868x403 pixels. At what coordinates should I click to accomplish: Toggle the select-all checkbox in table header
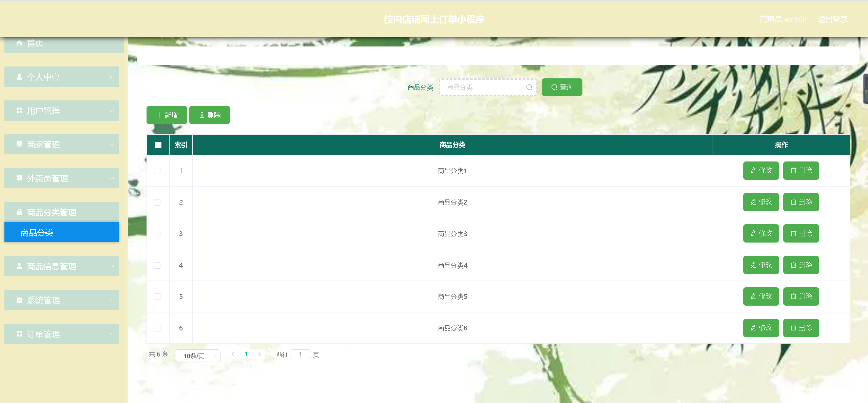point(158,145)
